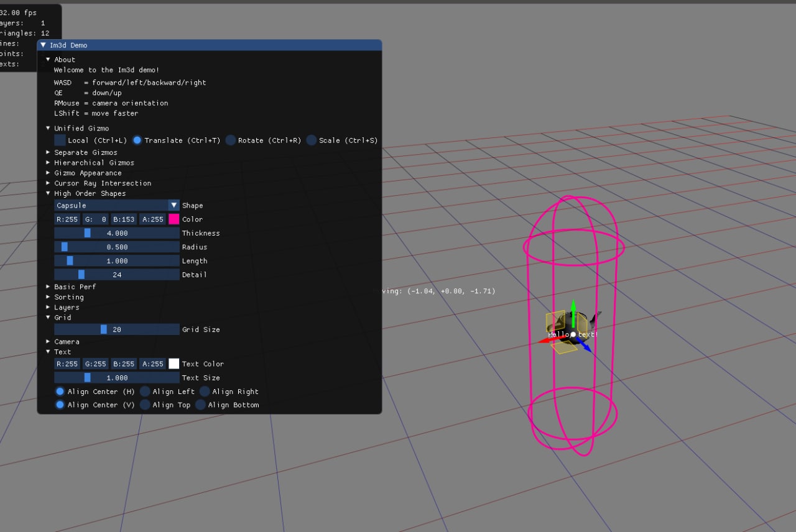Click the shape color G: 0 field
796x532 pixels.
click(96, 219)
